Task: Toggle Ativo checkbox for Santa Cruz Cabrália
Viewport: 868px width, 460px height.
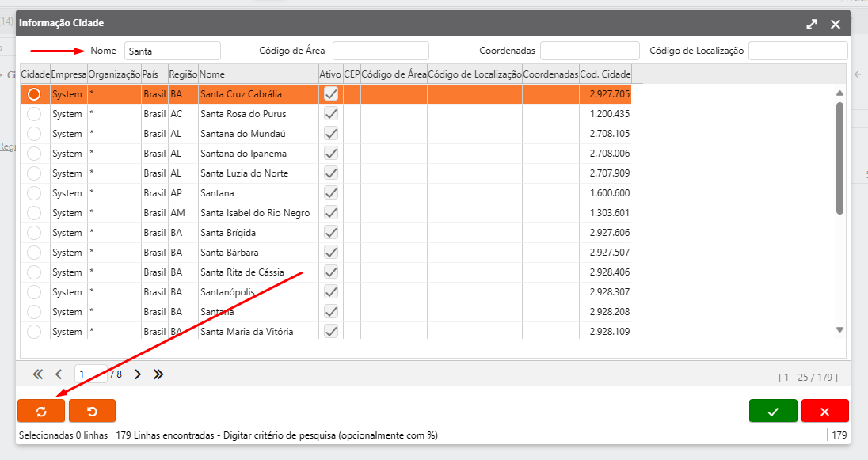Action: click(x=331, y=94)
